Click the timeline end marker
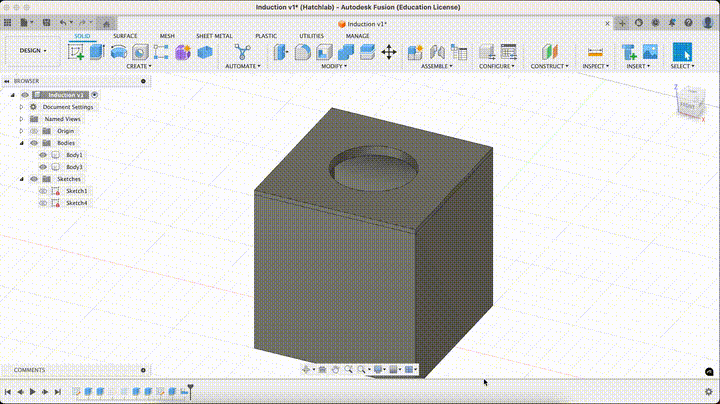Viewport: 720px width, 404px height. pyautogui.click(x=190, y=391)
